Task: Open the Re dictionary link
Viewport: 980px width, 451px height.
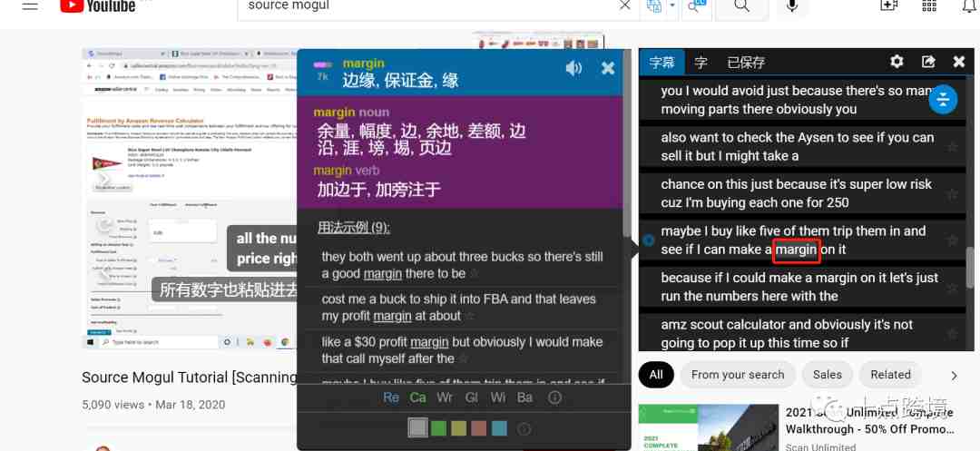Action: coord(391,397)
